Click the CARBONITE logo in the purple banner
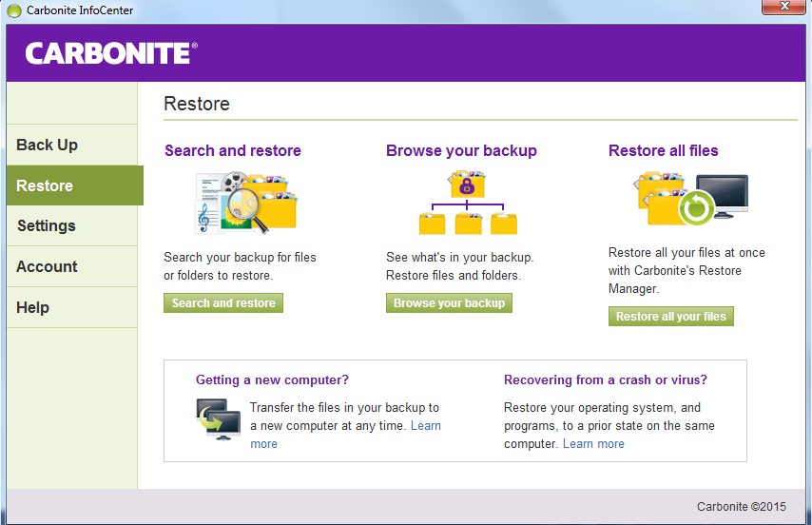Image resolution: width=812 pixels, height=525 pixels. point(111,53)
